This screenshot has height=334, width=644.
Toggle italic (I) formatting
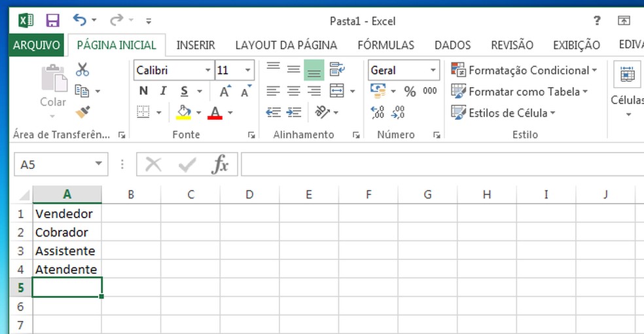[163, 91]
